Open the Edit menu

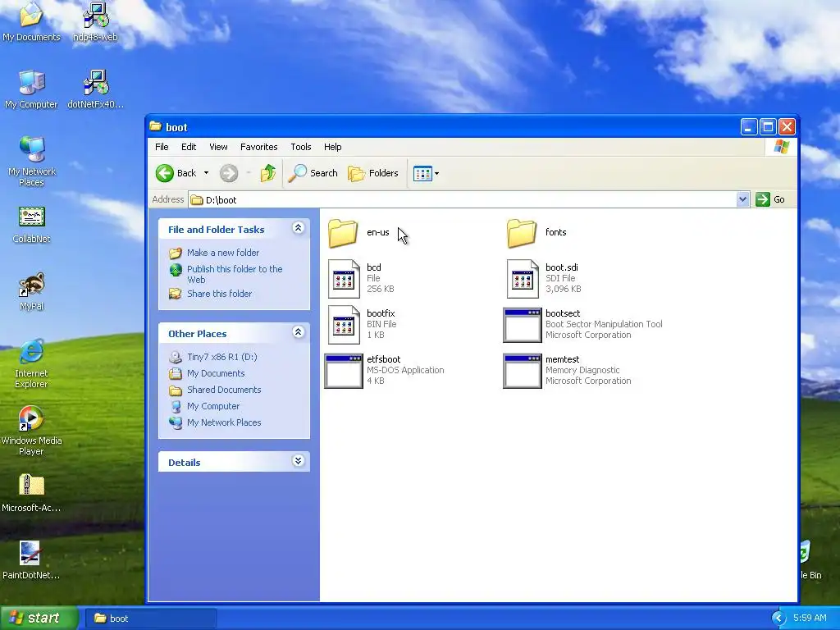[189, 147]
